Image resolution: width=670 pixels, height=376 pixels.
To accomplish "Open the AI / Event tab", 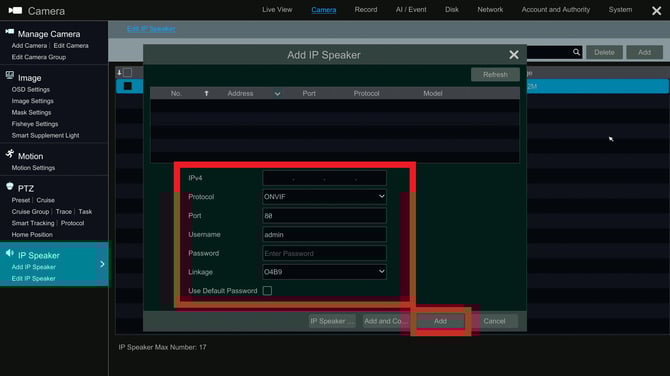I will [x=411, y=9].
